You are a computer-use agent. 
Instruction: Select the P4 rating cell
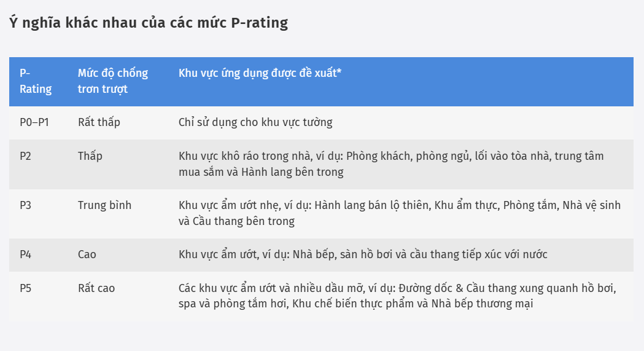[x=26, y=254]
